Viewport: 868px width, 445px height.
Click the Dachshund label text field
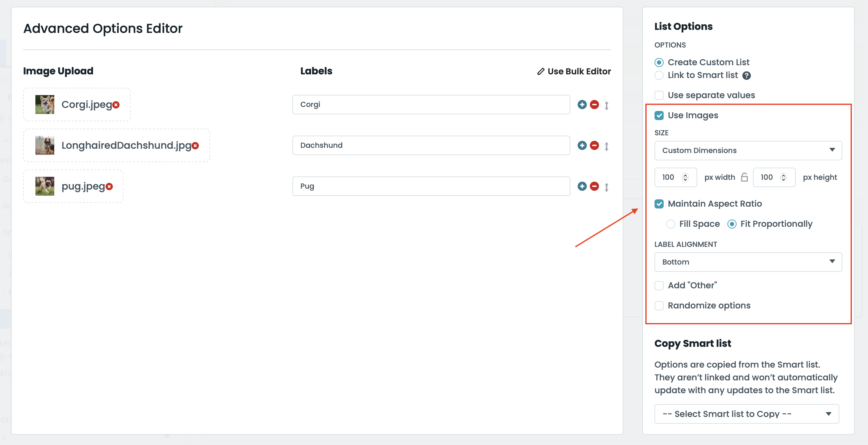tap(431, 145)
